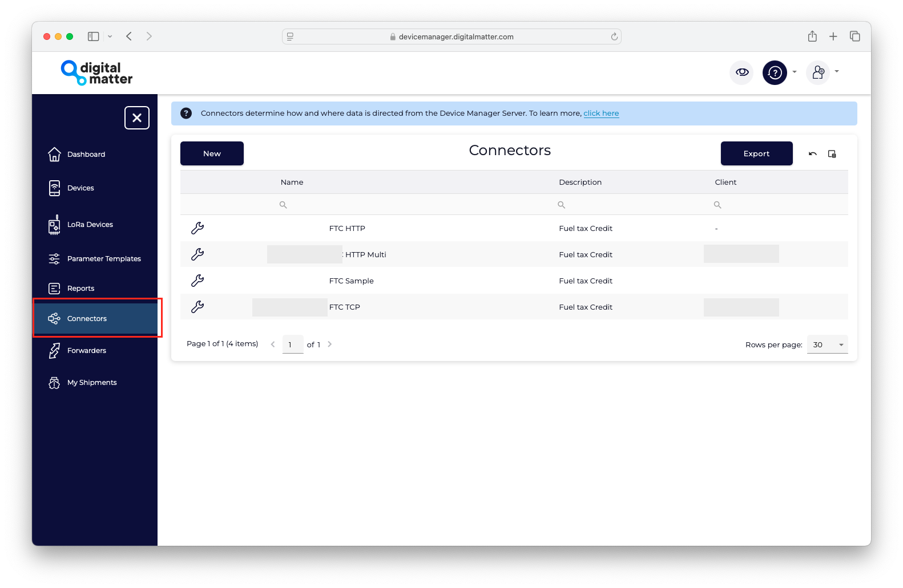Select the FTC HTTP connector name
The image size is (903, 588).
click(x=347, y=229)
